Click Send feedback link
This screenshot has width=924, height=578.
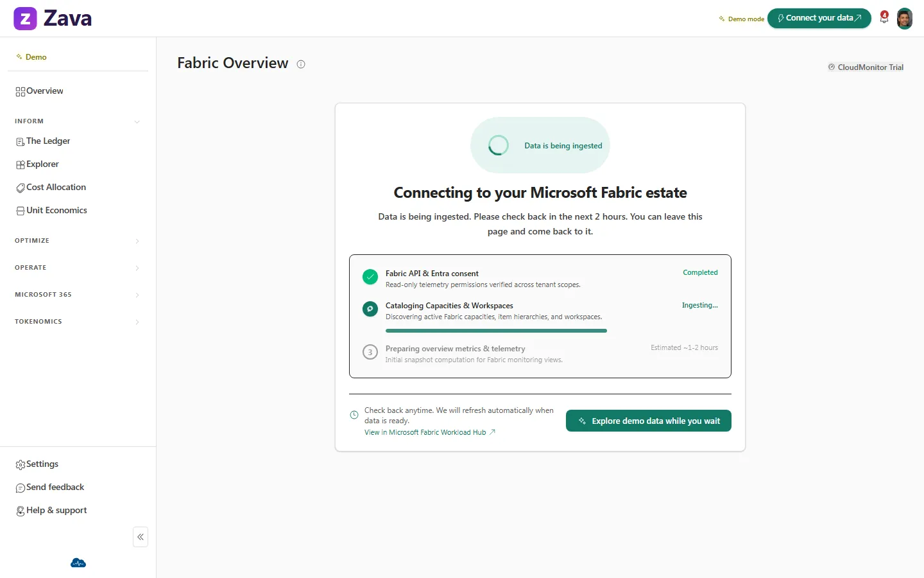click(x=78, y=487)
